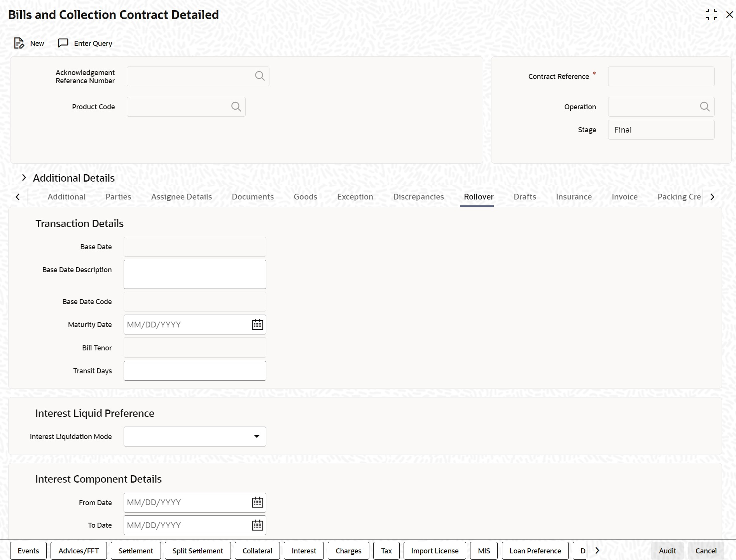Click the Interest Liquid Preference heading
The height and width of the screenshot is (560, 736).
pos(94,413)
